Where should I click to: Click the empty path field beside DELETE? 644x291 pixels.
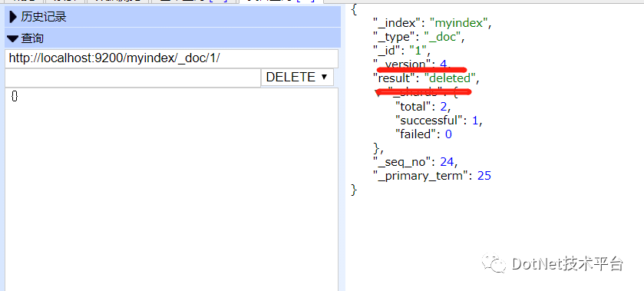tap(133, 78)
